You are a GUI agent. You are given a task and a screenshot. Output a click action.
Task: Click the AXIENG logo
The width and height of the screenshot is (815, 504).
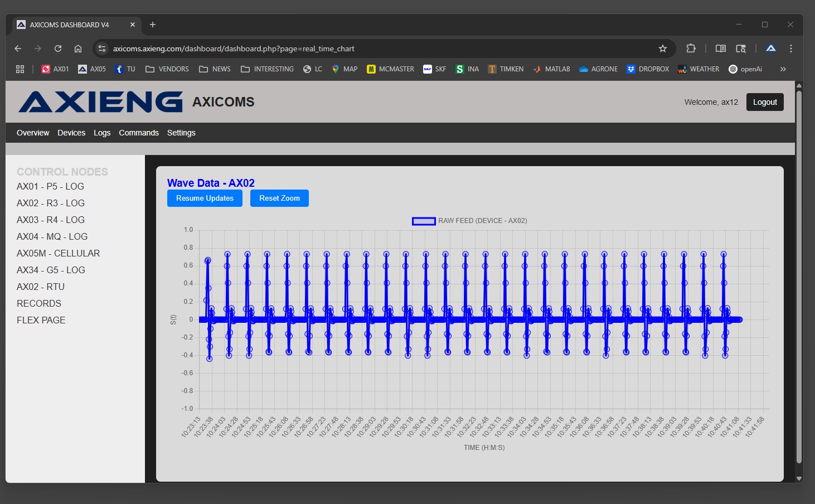click(x=100, y=101)
